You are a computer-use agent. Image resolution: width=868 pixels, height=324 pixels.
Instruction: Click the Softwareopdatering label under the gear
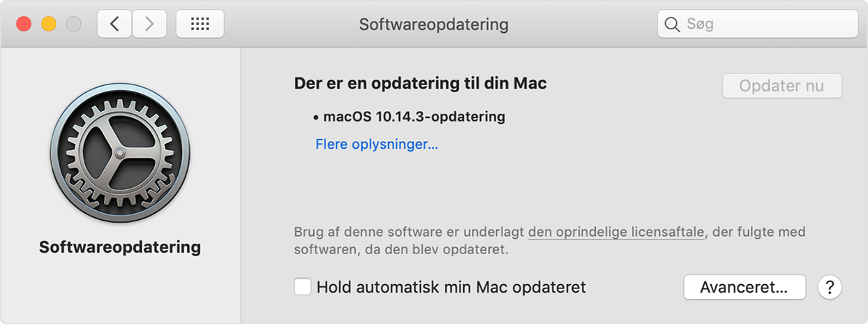click(x=120, y=247)
